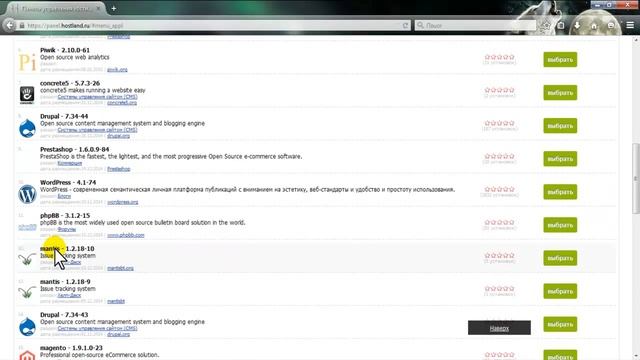Open the WordPress Блоги category link

(64, 196)
